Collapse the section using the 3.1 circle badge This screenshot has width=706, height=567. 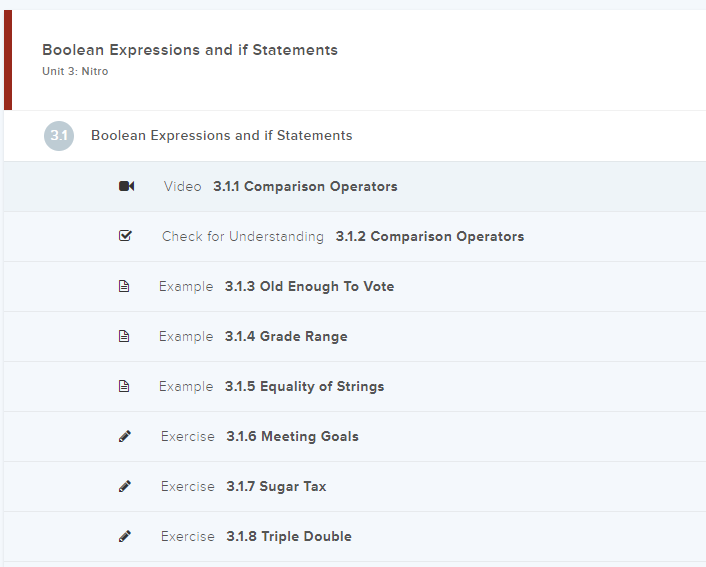tap(59, 136)
